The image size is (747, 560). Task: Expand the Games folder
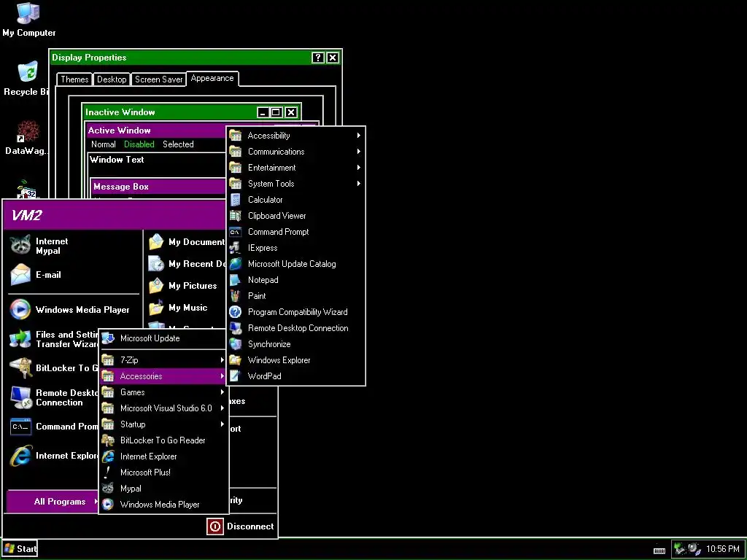[x=163, y=392]
